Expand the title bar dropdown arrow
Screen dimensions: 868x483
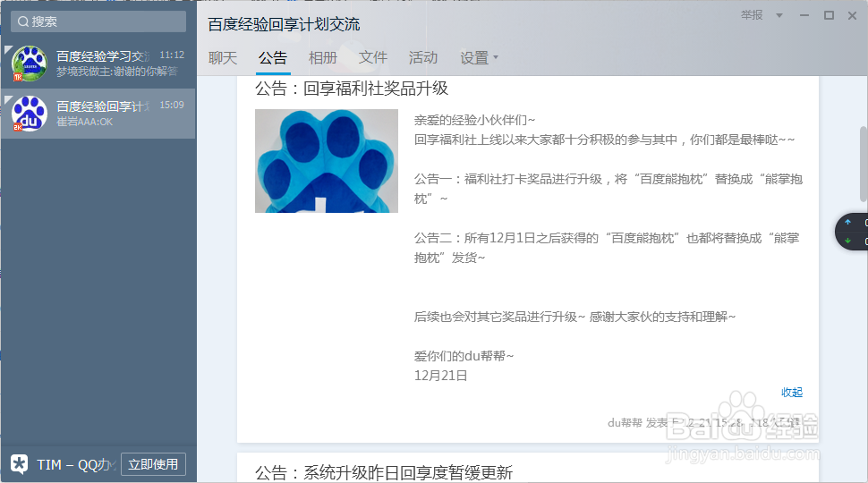click(x=779, y=15)
